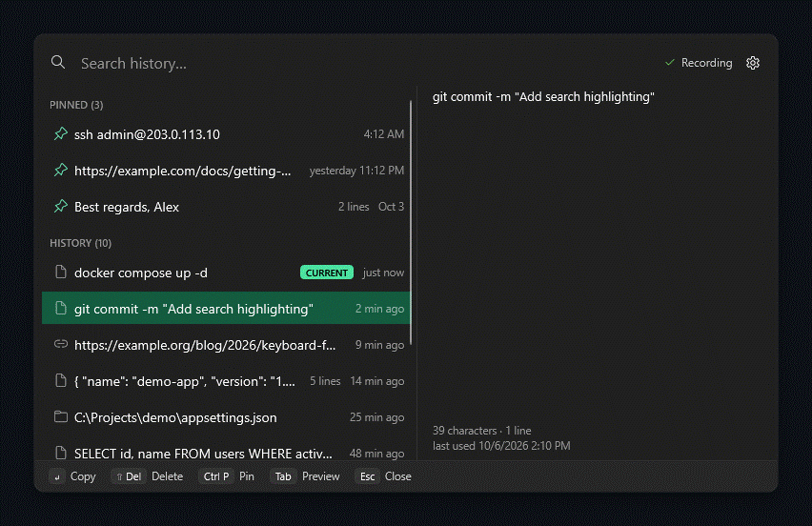Click the Tab key hint
Screen dimensions: 812x526
283,476
